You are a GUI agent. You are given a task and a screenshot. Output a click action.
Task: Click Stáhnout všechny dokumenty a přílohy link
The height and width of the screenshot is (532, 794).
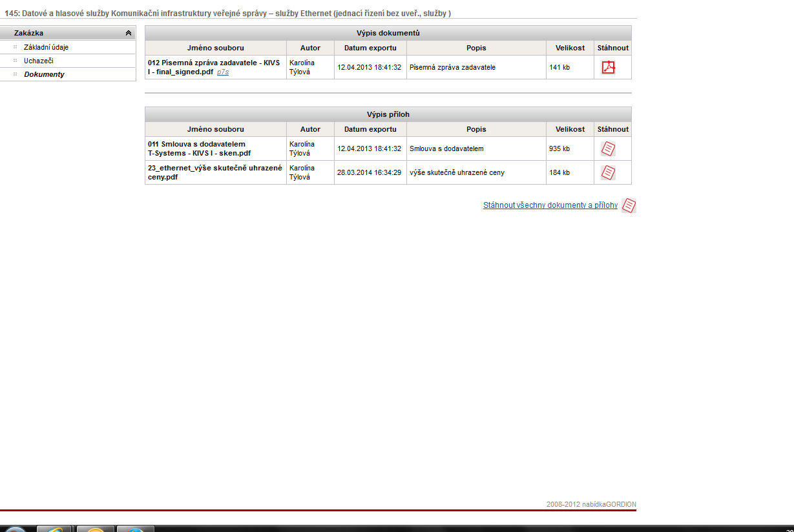pos(550,206)
